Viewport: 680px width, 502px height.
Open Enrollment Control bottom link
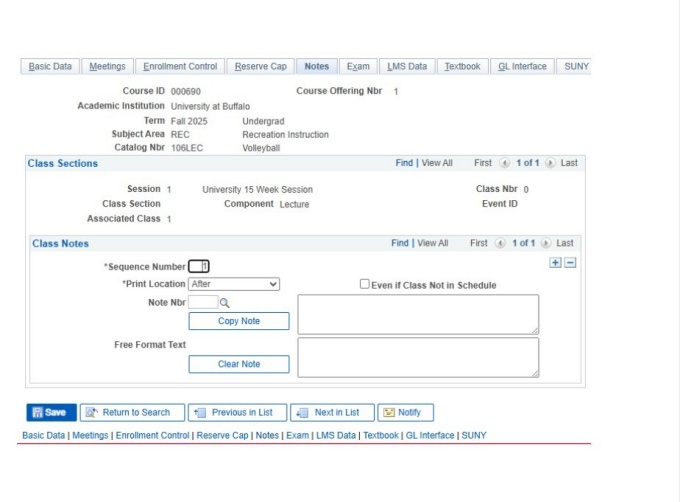click(x=153, y=435)
